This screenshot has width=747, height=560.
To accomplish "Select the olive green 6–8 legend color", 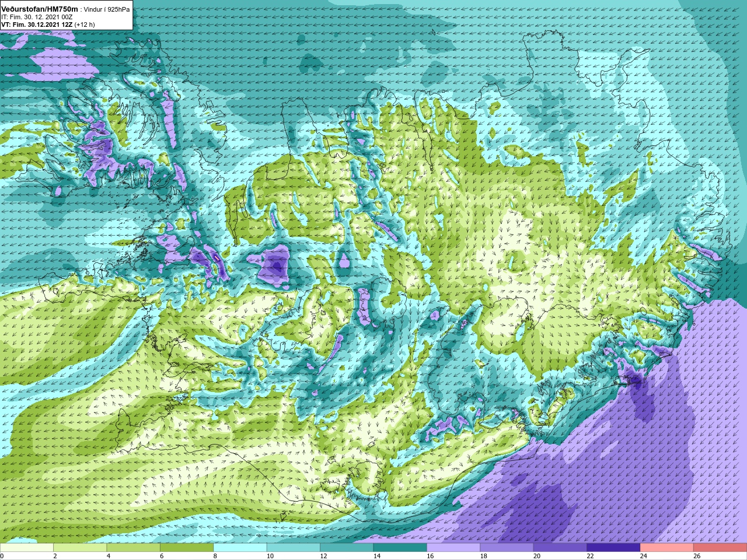I will [x=187, y=548].
